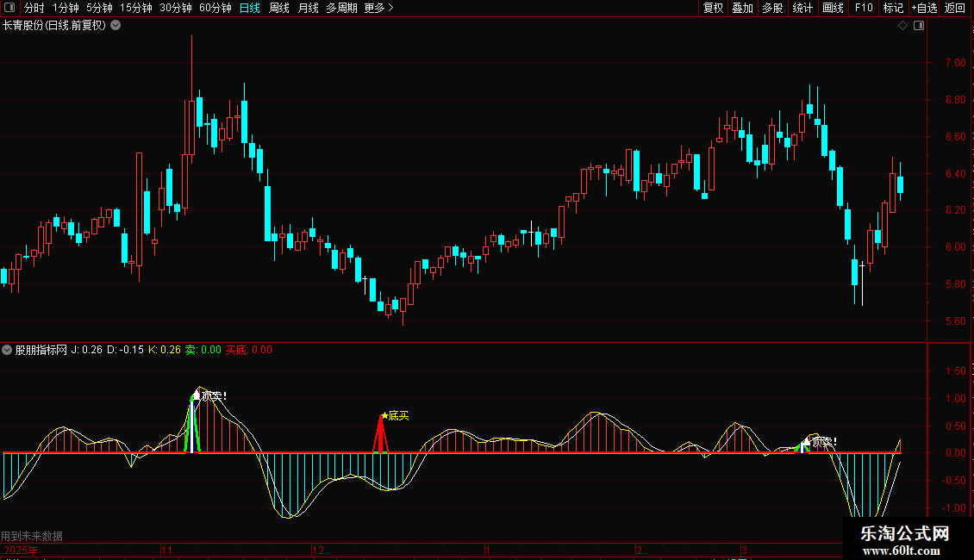Click the 用到未来数据 notice text
This screenshot has width=974, height=560.
coord(32,536)
